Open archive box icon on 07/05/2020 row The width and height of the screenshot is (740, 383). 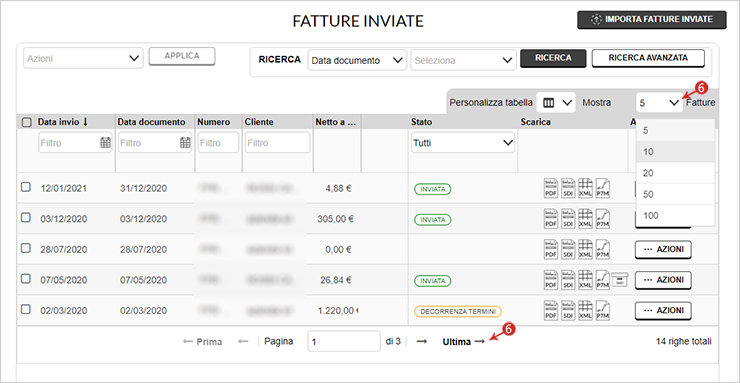click(620, 280)
